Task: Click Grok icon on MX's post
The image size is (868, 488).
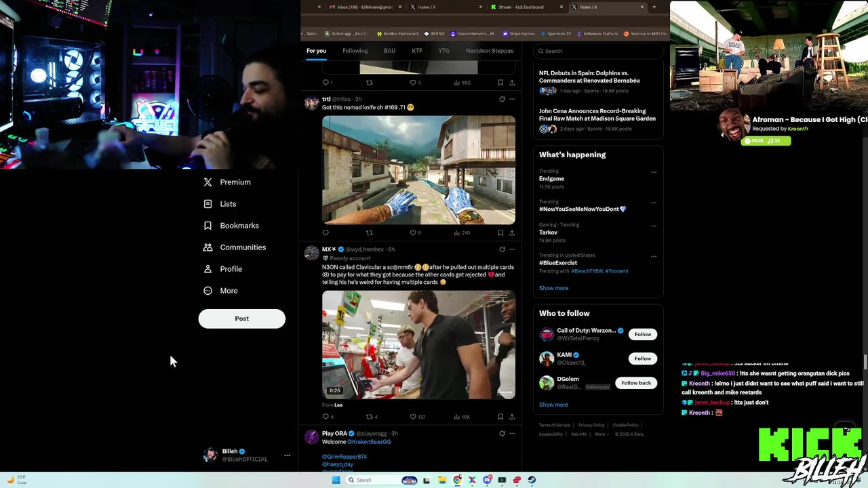Action: tap(502, 249)
